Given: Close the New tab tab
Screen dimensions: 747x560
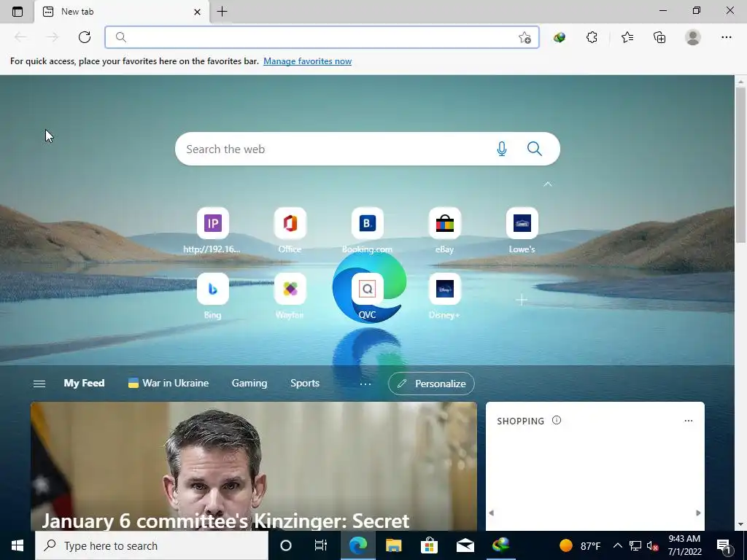Looking at the screenshot, I should click(x=197, y=12).
